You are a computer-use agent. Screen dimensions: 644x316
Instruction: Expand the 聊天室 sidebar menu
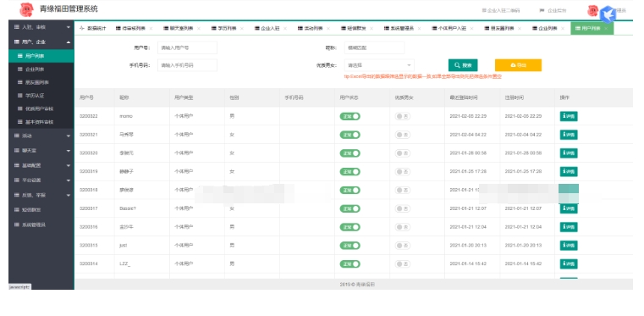[41, 151]
